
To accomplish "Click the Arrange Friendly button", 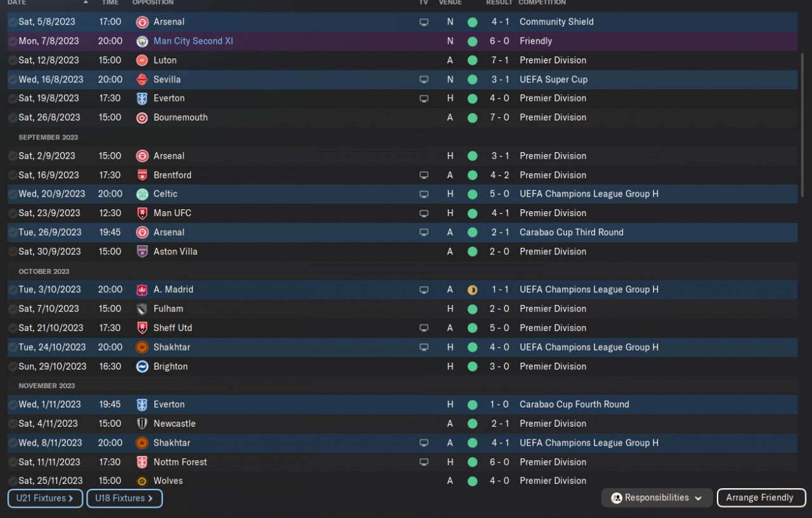I will coord(761,498).
